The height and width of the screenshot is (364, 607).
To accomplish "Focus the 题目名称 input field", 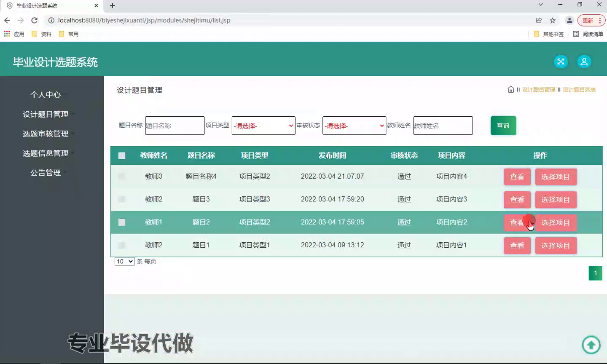I will (x=175, y=126).
